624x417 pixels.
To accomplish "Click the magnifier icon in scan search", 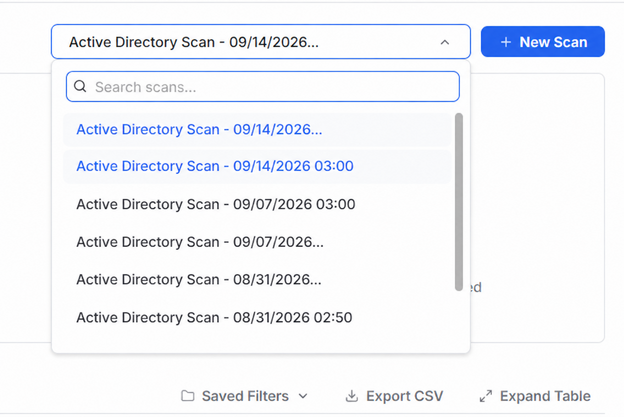I will click(80, 86).
